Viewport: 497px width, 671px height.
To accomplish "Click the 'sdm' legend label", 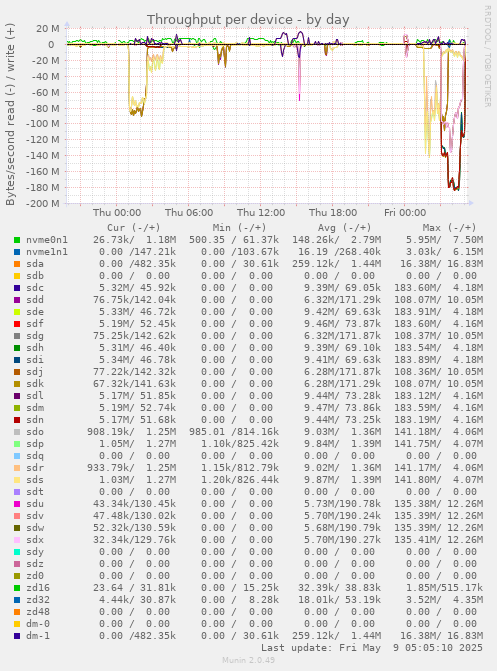I will (35, 408).
